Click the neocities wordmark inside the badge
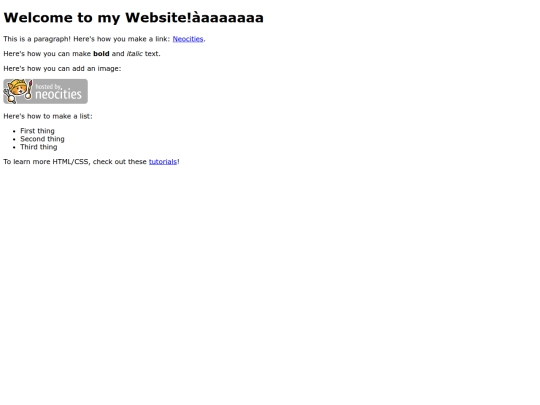This screenshot has width=540, height=405. 59,94
